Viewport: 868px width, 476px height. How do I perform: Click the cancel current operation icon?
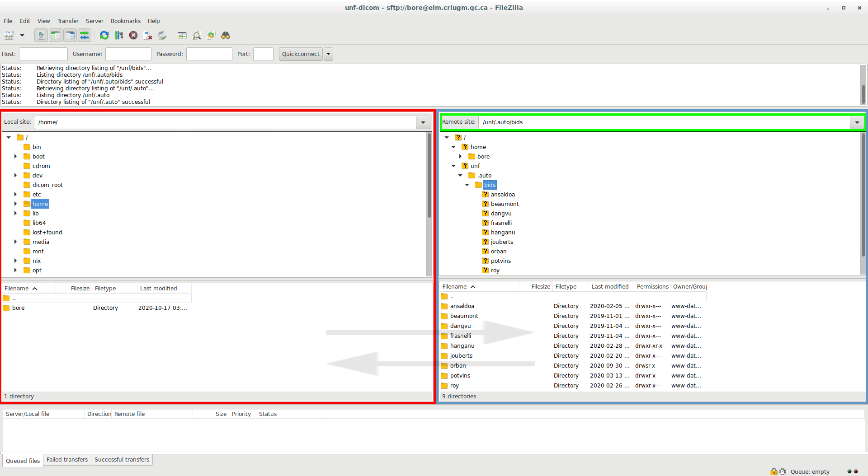click(x=133, y=35)
